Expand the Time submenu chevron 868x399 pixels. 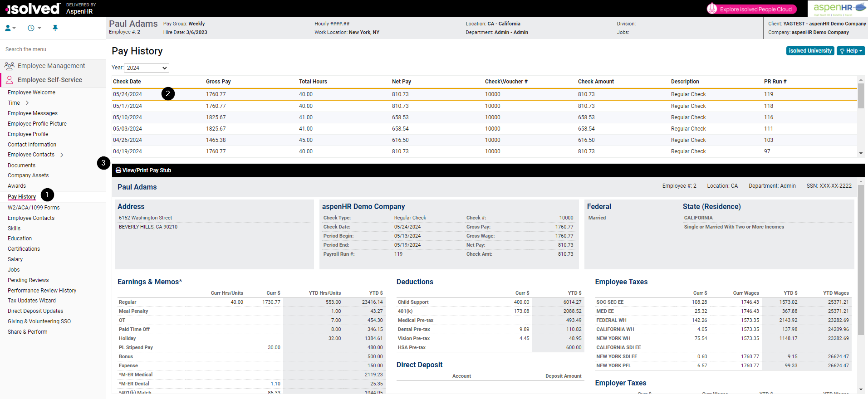[x=27, y=103]
